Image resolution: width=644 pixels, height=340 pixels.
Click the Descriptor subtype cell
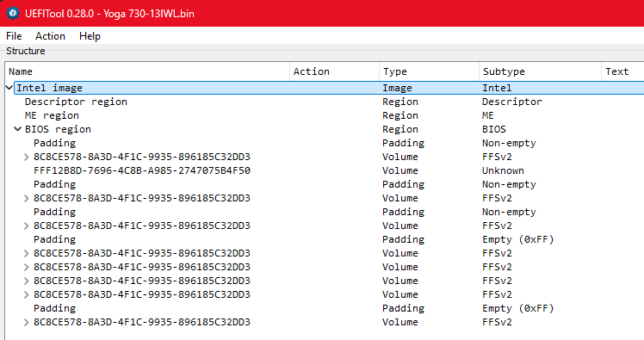512,102
